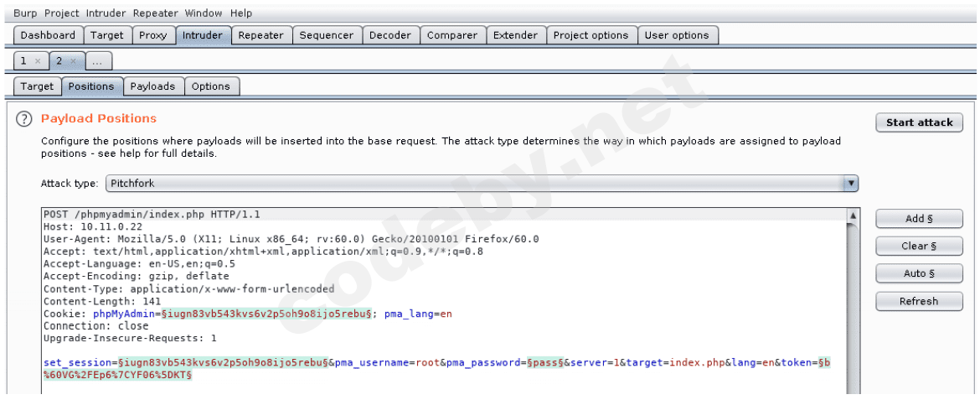Open the Intruder Target sub-tab

(38, 86)
